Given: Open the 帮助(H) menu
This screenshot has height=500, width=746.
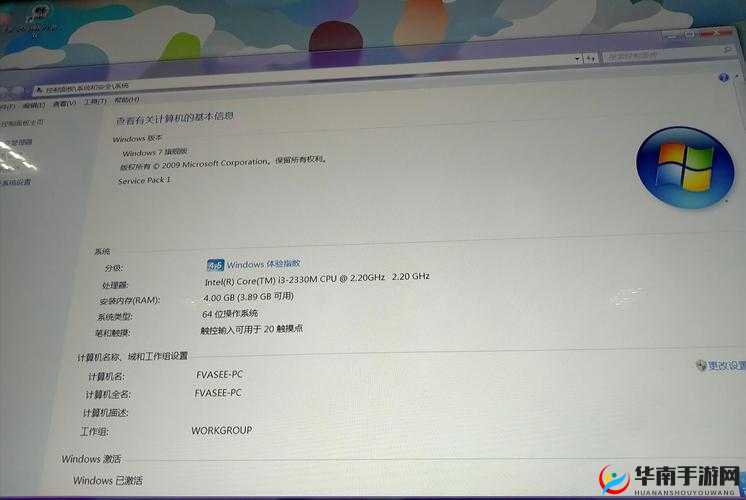Looking at the screenshot, I should [x=126, y=100].
